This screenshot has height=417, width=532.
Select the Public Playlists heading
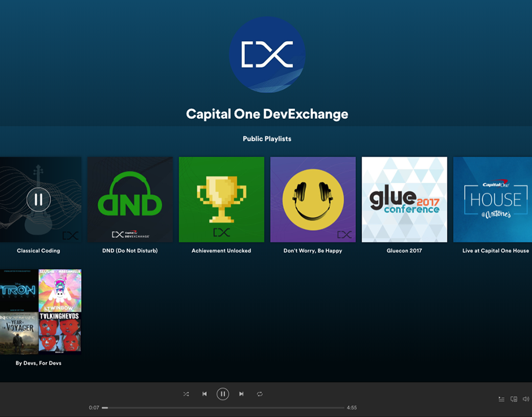pyautogui.click(x=267, y=139)
